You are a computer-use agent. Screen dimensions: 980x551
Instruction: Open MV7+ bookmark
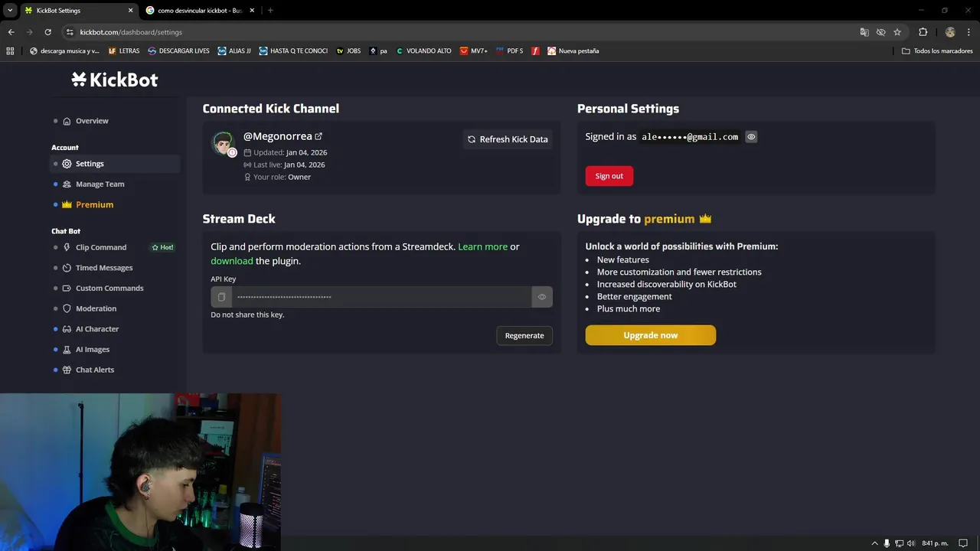(474, 51)
